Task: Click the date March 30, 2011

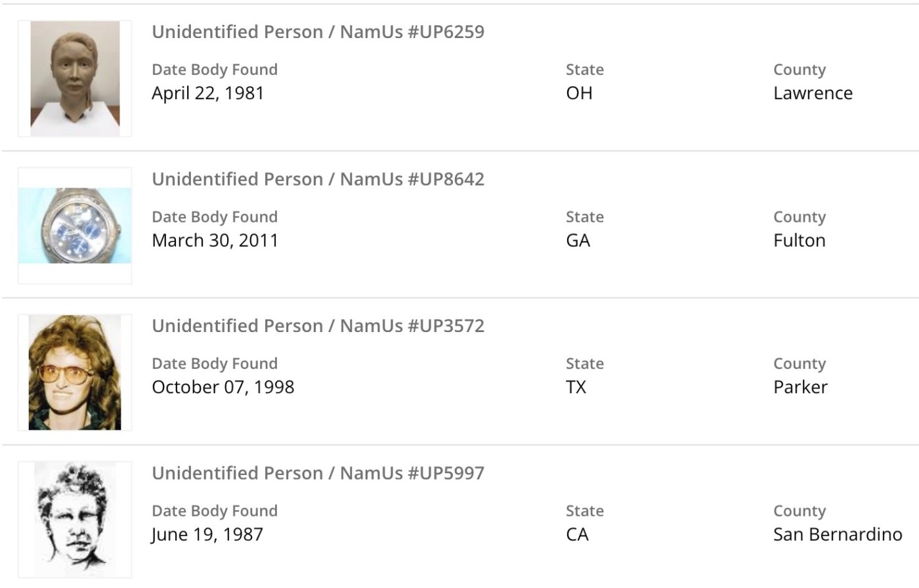Action: pos(215,240)
